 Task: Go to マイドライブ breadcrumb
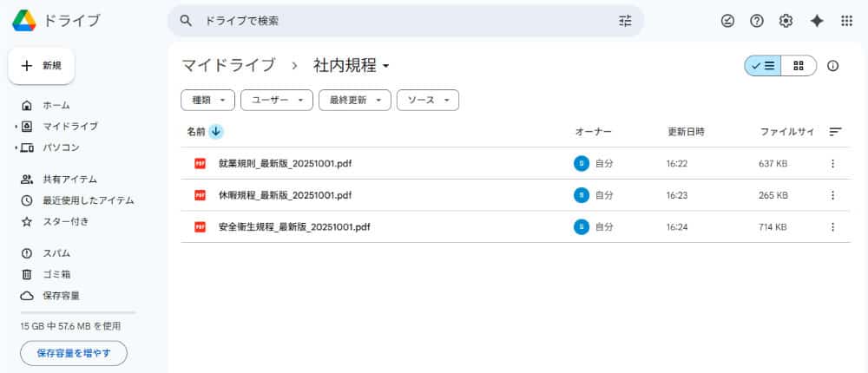228,65
